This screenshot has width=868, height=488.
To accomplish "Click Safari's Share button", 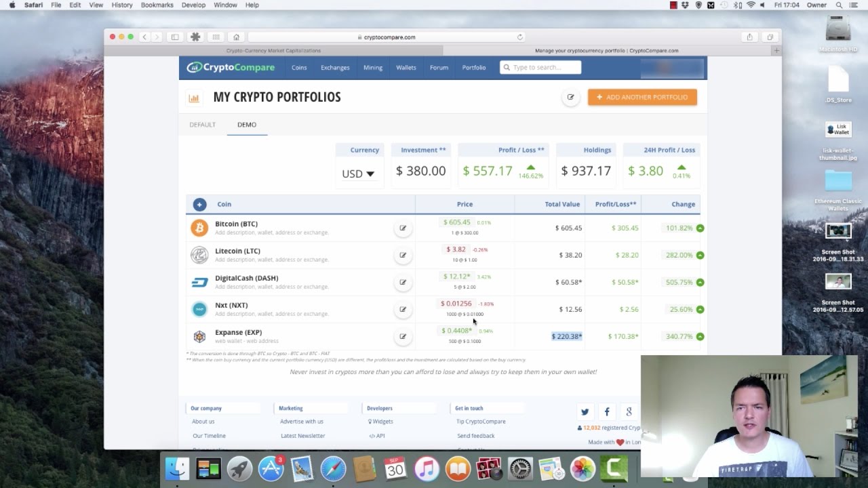I will pyautogui.click(x=749, y=37).
